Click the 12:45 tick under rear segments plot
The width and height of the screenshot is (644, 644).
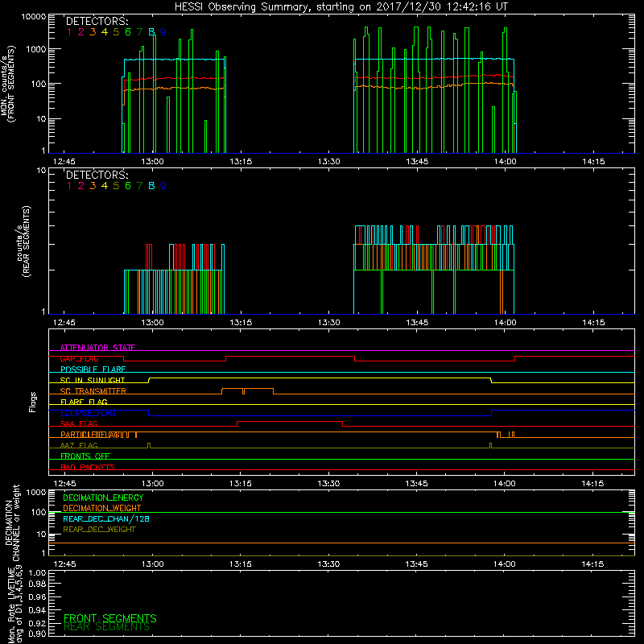64,323
